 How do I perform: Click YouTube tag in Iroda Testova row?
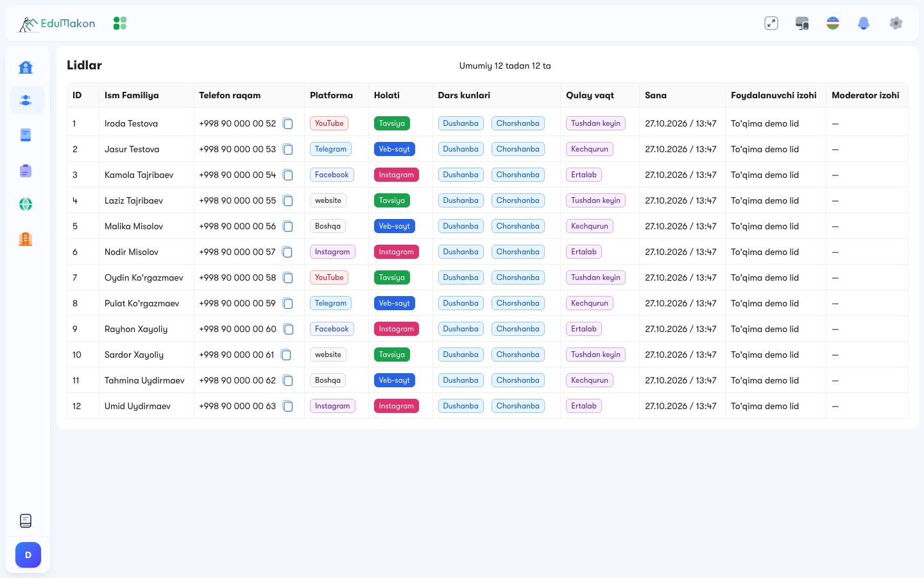tap(329, 123)
